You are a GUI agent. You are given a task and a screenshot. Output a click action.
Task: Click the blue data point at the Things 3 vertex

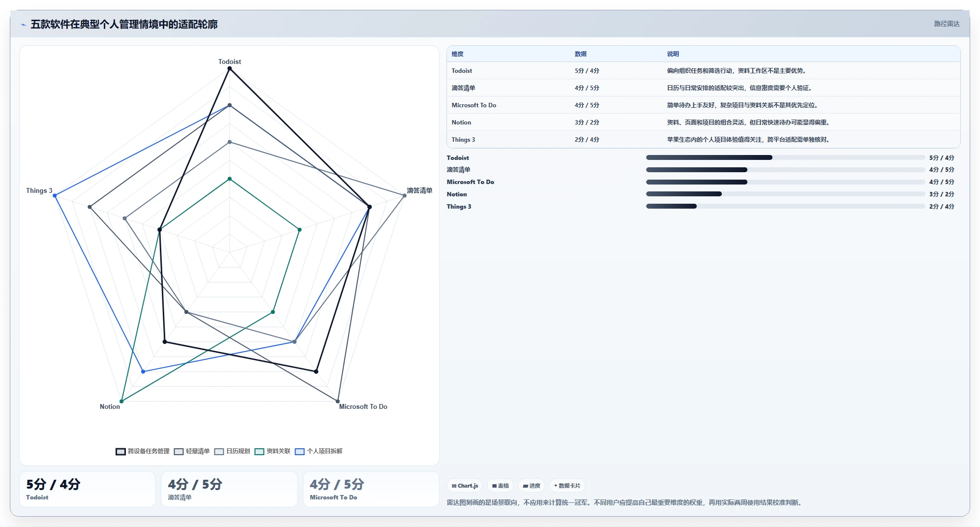pyautogui.click(x=55, y=196)
